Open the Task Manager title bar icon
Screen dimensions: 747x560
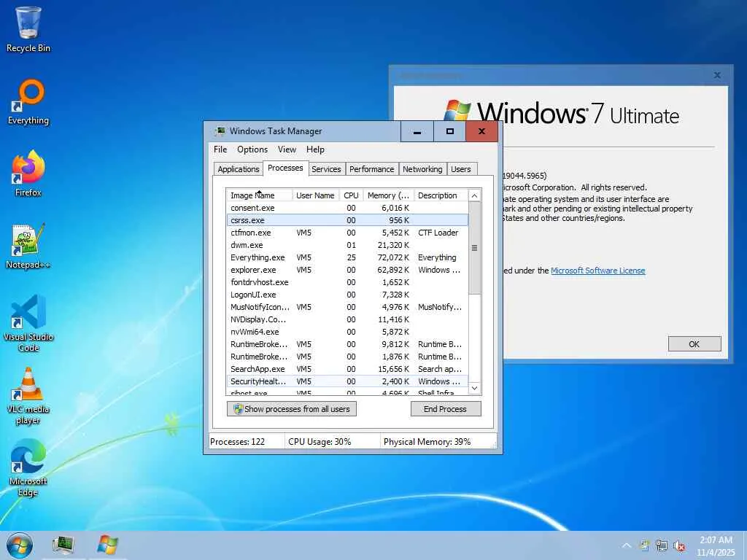coord(220,131)
